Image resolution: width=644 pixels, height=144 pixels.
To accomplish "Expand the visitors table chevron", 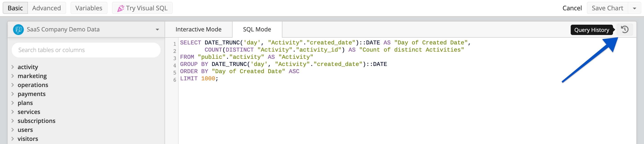I will pyautogui.click(x=13, y=139).
